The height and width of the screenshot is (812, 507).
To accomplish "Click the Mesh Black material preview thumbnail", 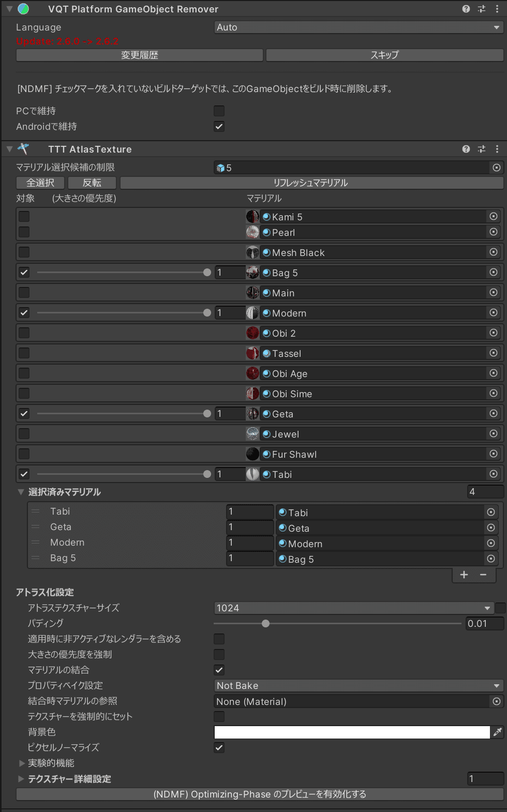I will [x=252, y=252].
